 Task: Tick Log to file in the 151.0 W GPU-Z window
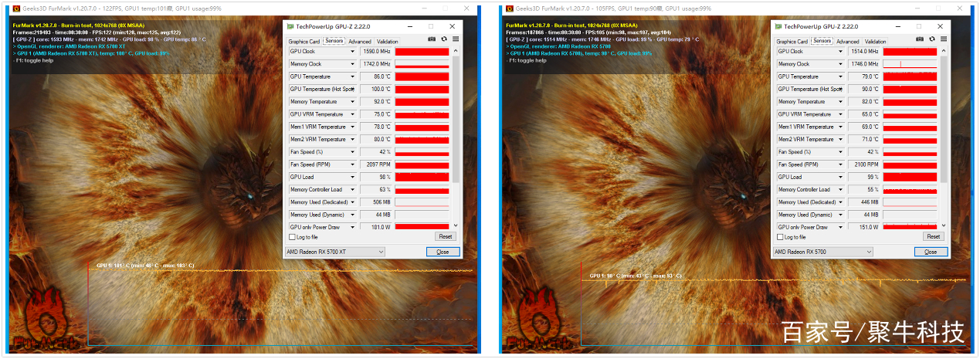(x=779, y=237)
